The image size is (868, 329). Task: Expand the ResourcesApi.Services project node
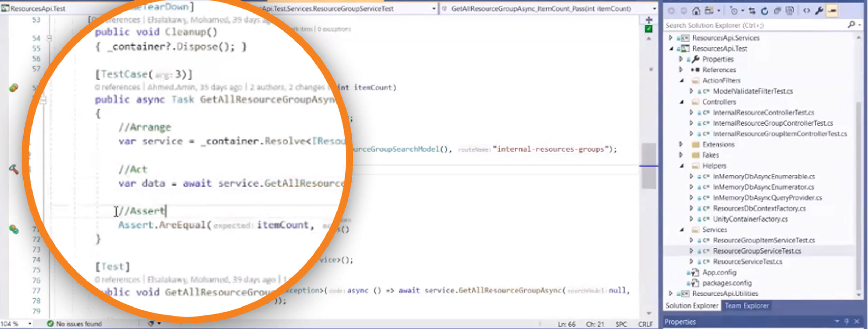670,38
